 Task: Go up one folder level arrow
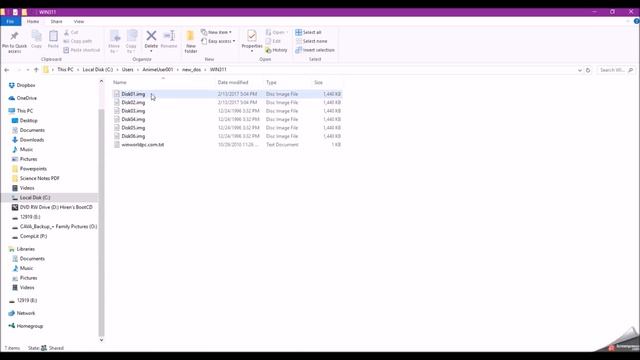click(x=36, y=70)
